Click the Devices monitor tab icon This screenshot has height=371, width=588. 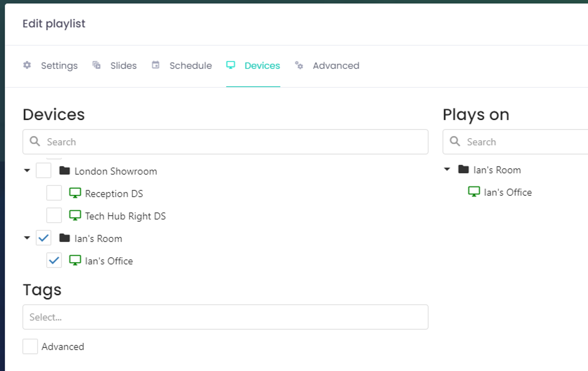[231, 65]
